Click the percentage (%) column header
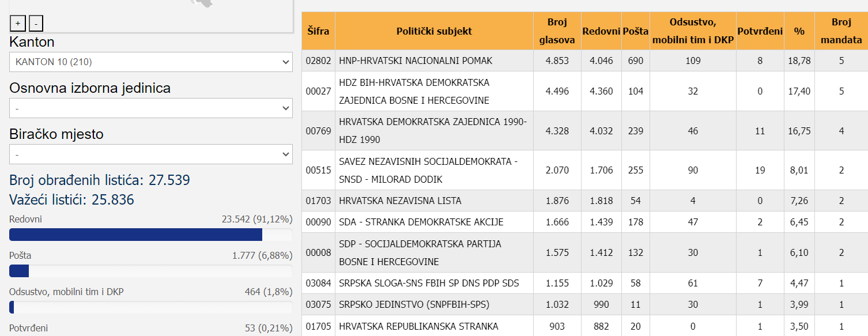 click(799, 31)
